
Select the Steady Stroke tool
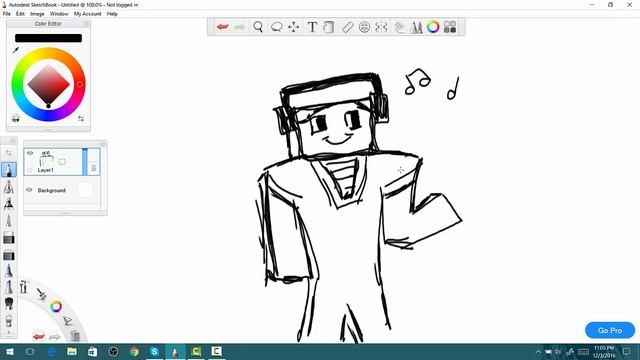point(399,27)
